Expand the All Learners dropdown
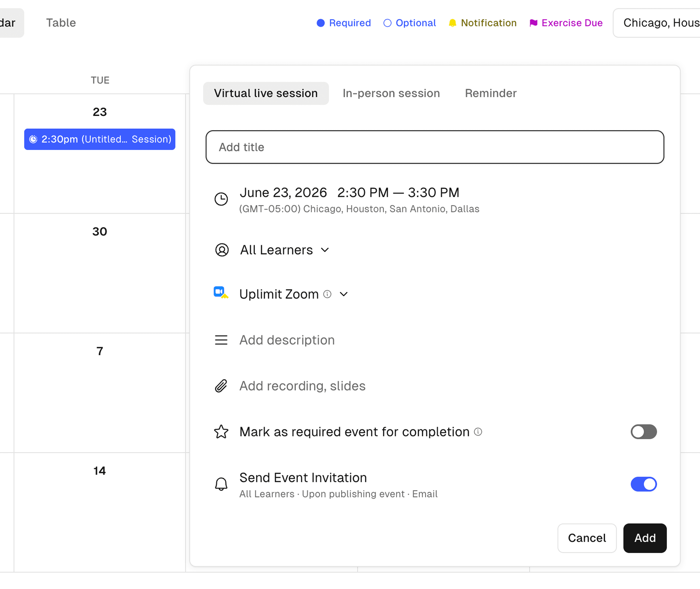Viewport: 700px width, 589px height. point(285,250)
